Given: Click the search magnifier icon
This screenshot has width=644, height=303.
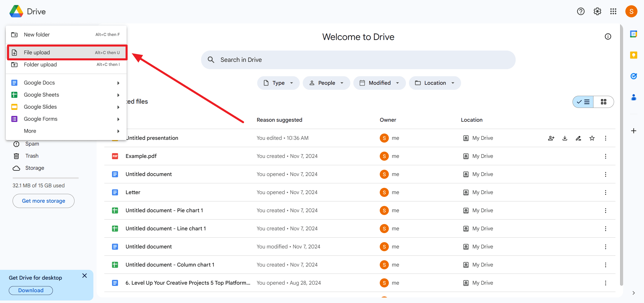Looking at the screenshot, I should (x=211, y=60).
